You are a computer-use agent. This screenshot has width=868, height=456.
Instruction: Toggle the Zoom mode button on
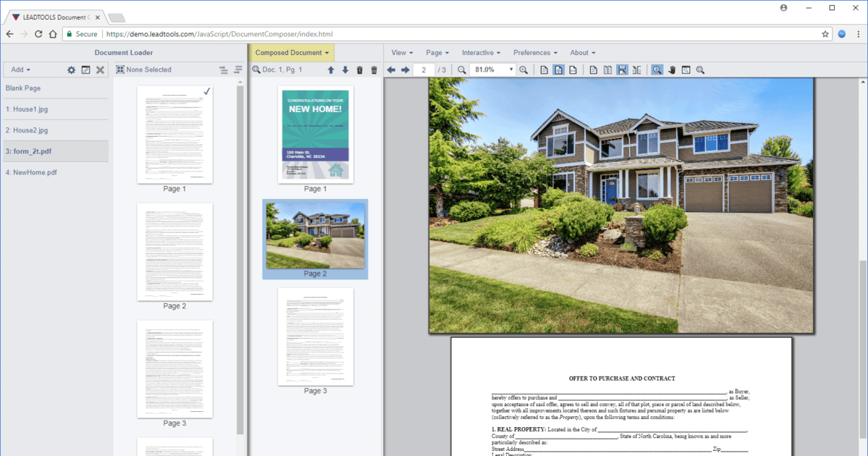[x=658, y=69]
